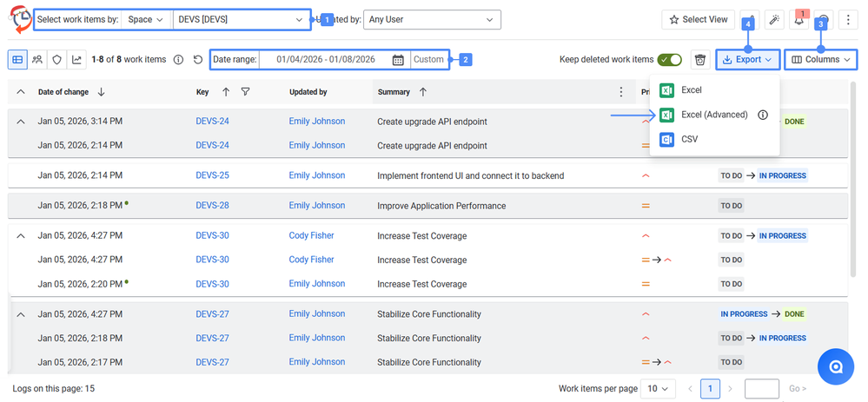
Task: Select CSV from the Export menu
Action: pyautogui.click(x=689, y=139)
